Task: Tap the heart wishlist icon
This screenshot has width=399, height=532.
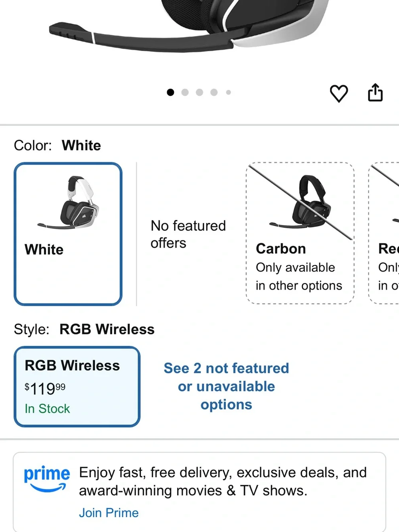Action: pos(339,93)
